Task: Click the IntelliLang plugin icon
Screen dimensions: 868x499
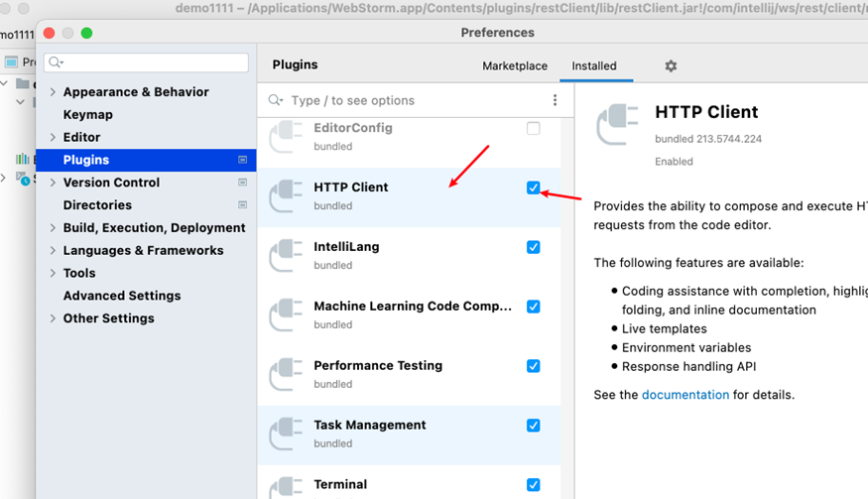Action: 286,255
